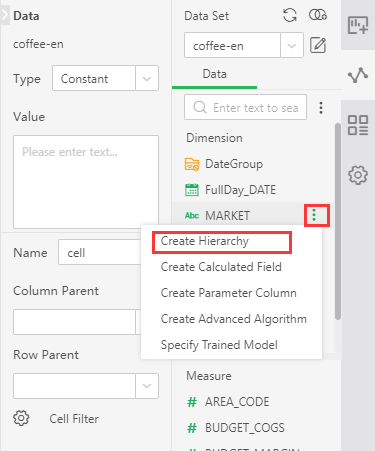
Task: Open the add chart component panel icon
Action: (358, 25)
